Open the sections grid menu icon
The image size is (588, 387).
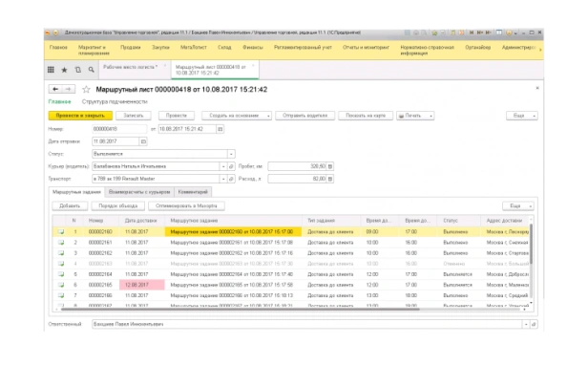point(51,72)
